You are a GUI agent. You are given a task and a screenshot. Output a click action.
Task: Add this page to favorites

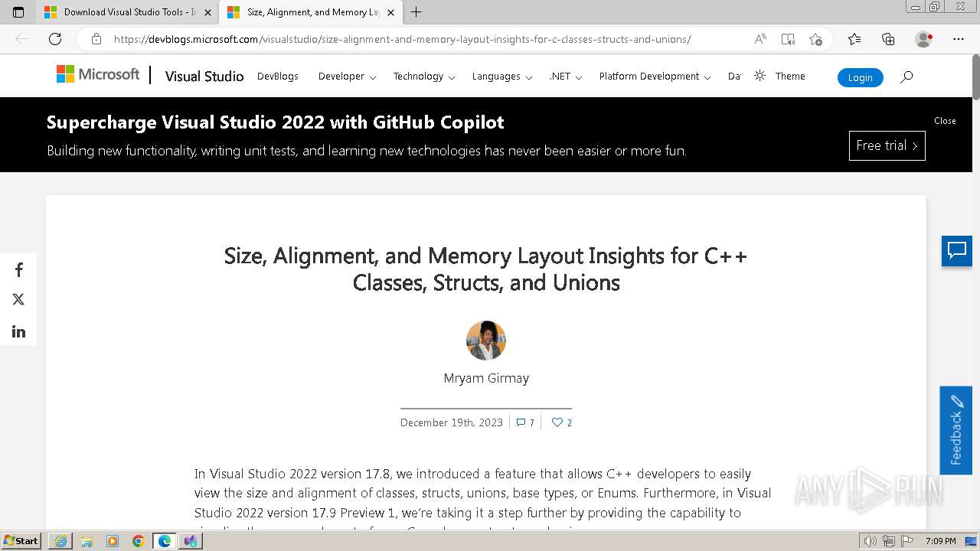pyautogui.click(x=815, y=39)
